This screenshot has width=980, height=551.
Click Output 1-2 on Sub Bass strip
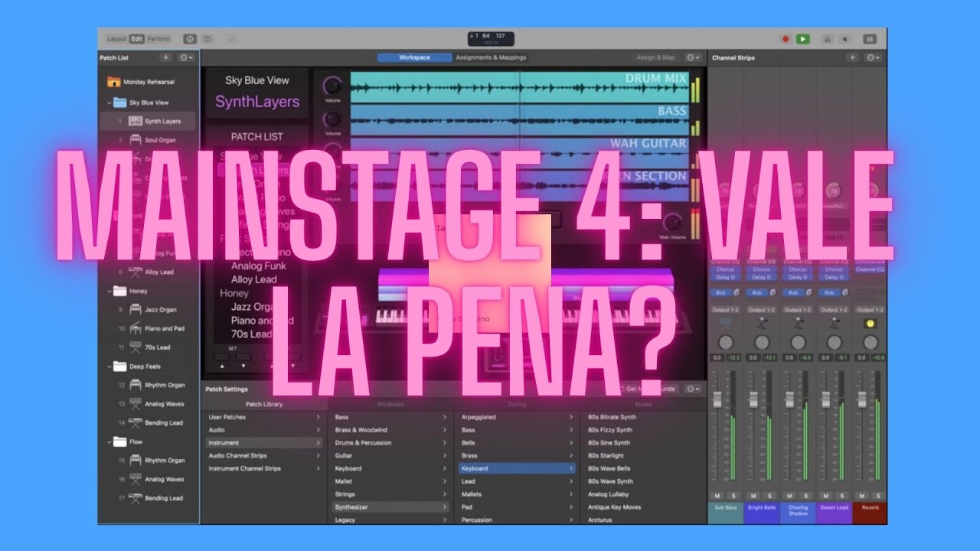[x=726, y=310]
